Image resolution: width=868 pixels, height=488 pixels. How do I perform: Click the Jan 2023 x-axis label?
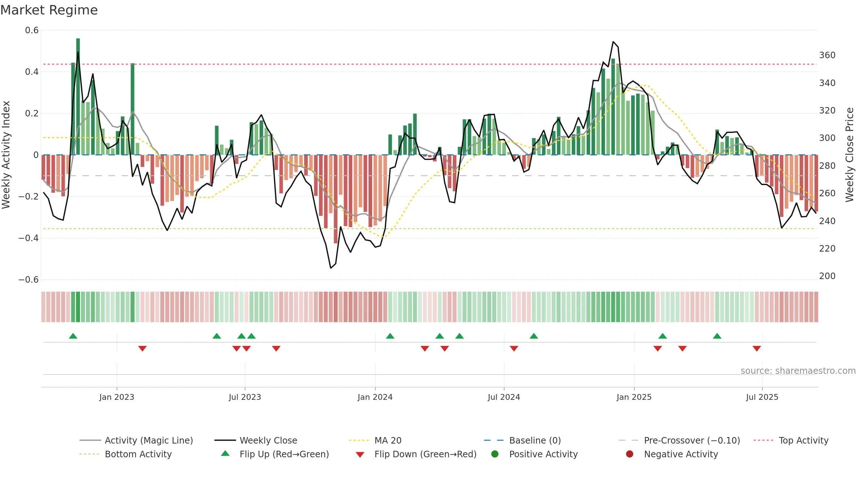pos(117,397)
